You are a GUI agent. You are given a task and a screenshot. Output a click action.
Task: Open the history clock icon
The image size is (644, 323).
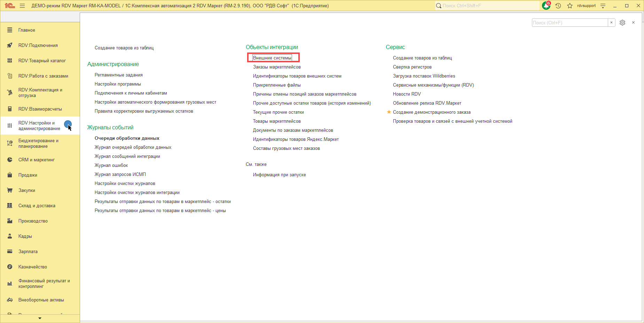tap(558, 6)
